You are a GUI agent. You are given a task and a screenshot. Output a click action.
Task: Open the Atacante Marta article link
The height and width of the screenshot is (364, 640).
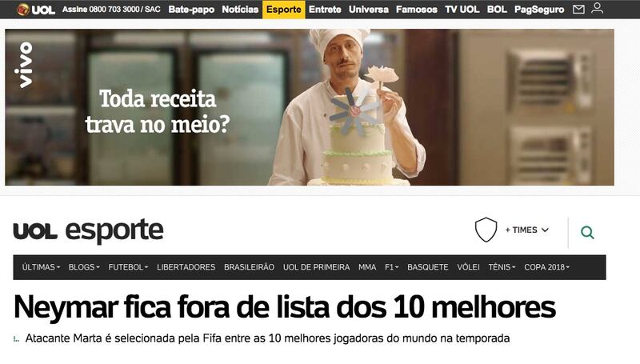coord(267,338)
